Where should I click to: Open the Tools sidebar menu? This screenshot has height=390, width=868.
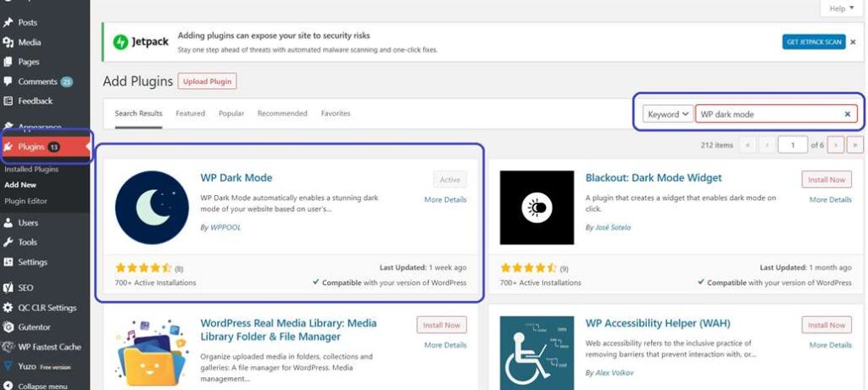[27, 242]
